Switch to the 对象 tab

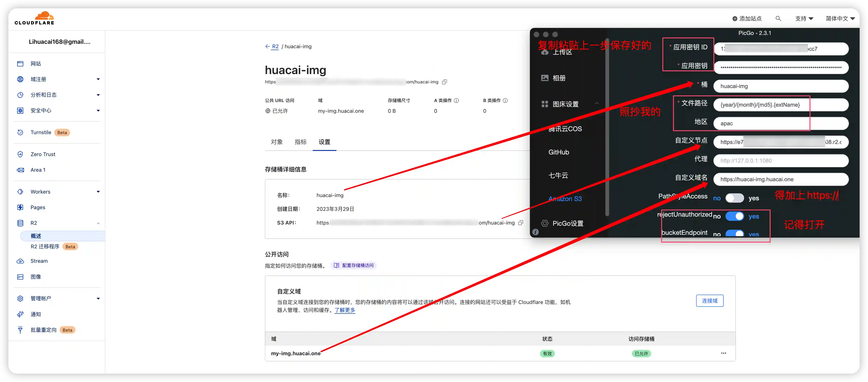pos(277,142)
